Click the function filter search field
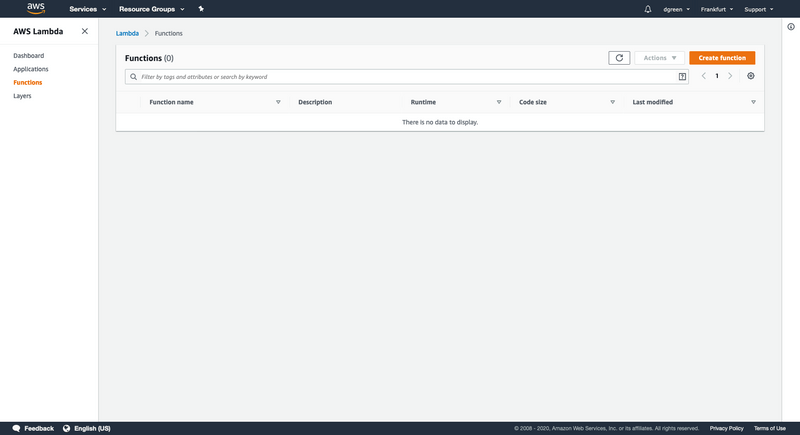Screen dimensions: 800x435 click(x=407, y=76)
